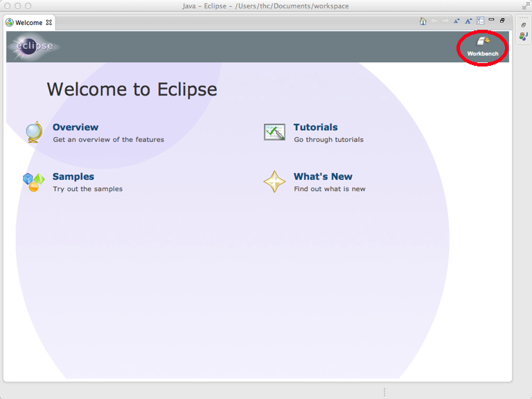The width and height of the screenshot is (532, 399).
Task: Minimize the Welcome view panel
Action: point(491,19)
